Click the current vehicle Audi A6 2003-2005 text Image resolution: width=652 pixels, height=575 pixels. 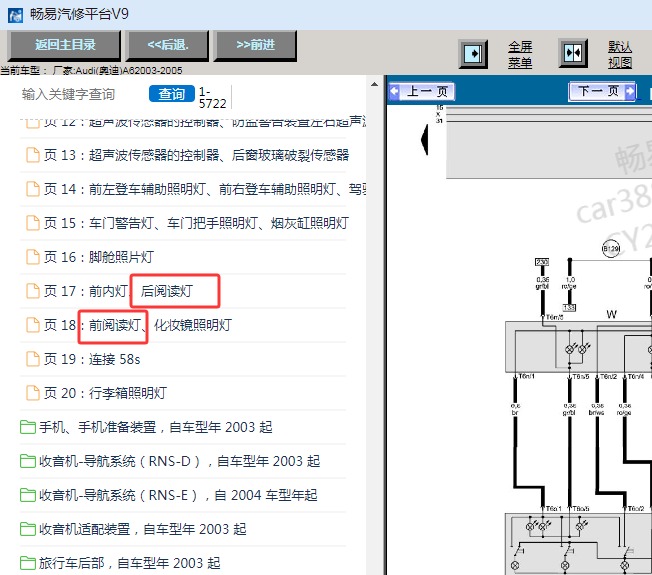[x=91, y=70]
